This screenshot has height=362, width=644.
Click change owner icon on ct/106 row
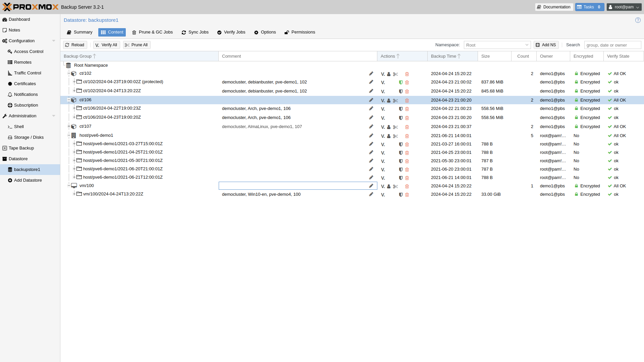coord(389,101)
